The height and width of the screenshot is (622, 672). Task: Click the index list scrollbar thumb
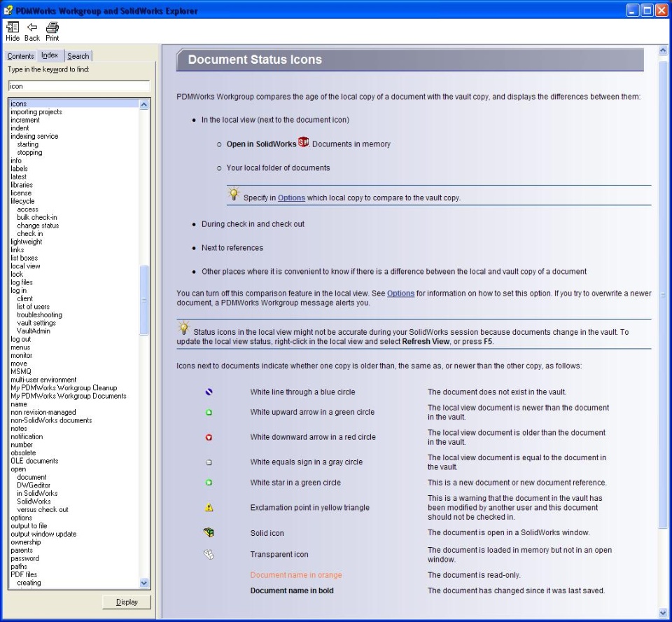pyautogui.click(x=144, y=300)
